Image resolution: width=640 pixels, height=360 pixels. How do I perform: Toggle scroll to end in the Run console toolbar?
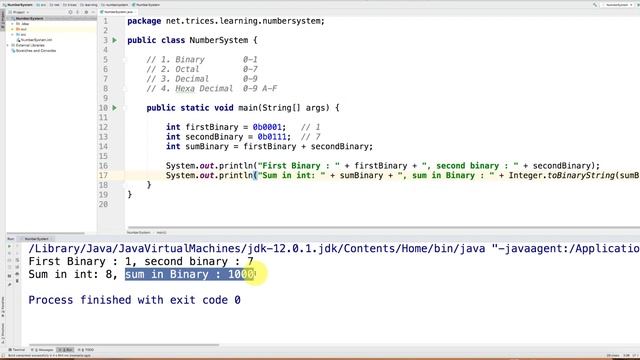(17, 267)
